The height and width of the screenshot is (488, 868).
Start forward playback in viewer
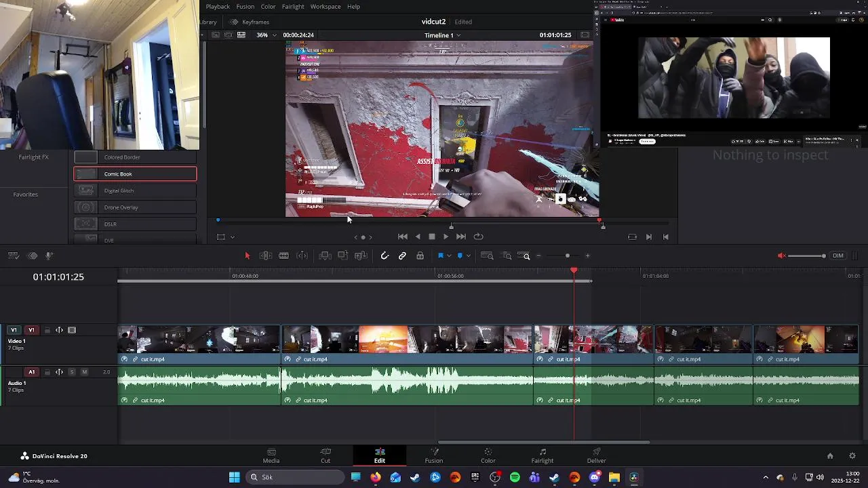pos(446,237)
